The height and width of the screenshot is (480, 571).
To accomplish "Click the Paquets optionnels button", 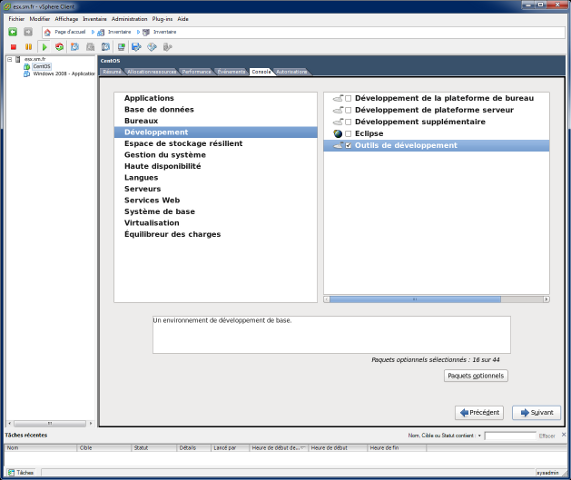I will point(476,375).
